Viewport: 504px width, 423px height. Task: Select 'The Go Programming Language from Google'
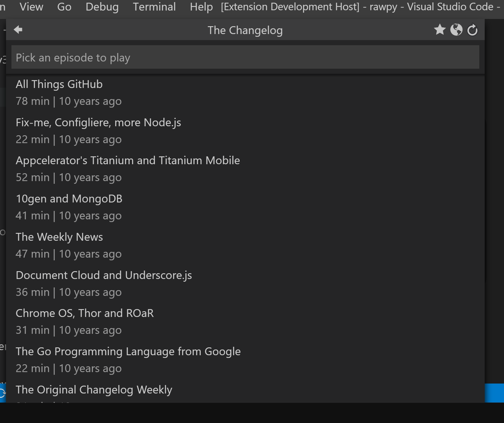(128, 359)
